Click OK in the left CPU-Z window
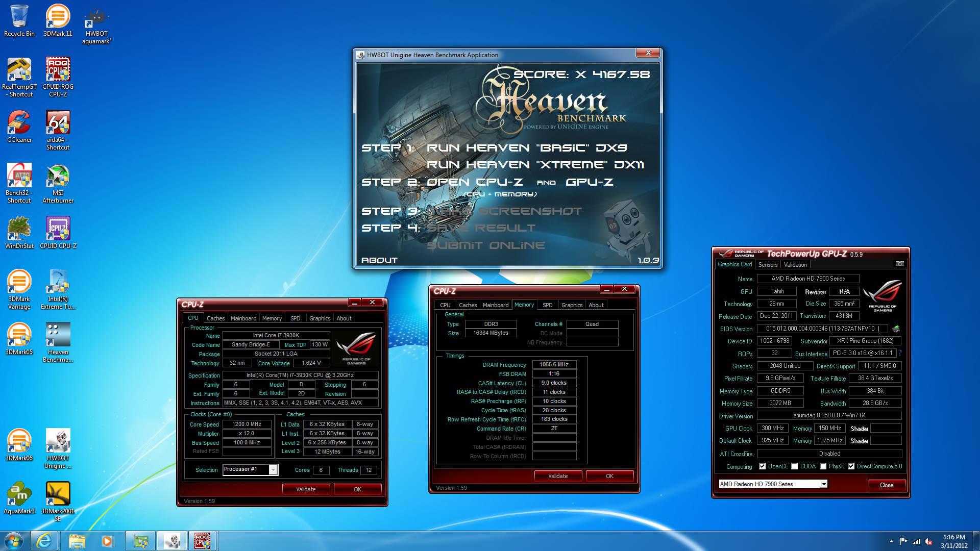This screenshot has width=980, height=551. click(357, 489)
